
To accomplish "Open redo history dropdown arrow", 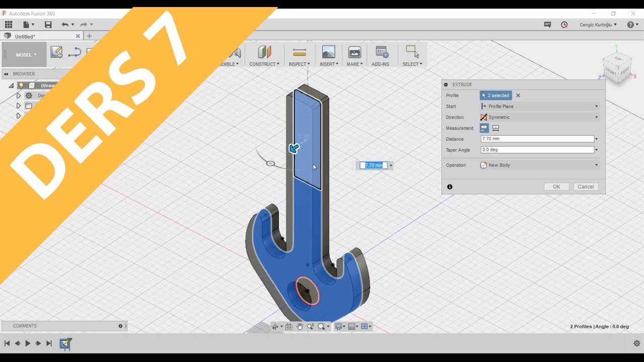I will pyautogui.click(x=92, y=25).
